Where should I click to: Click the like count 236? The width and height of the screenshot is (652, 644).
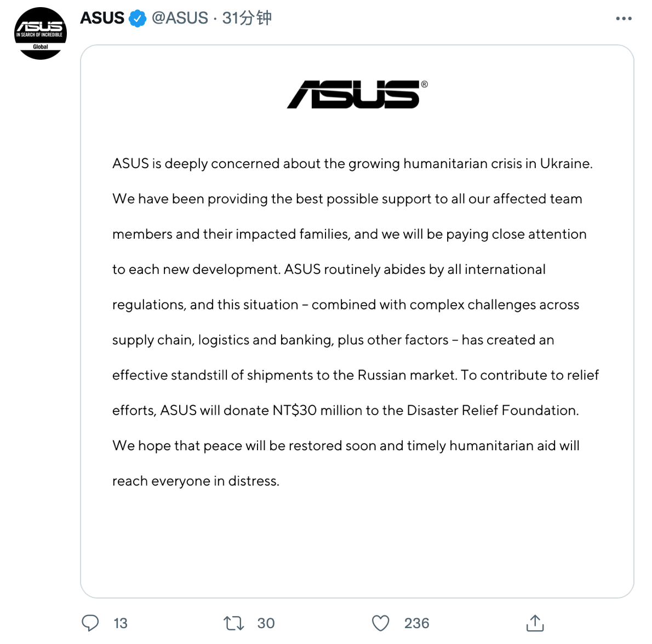(x=416, y=623)
